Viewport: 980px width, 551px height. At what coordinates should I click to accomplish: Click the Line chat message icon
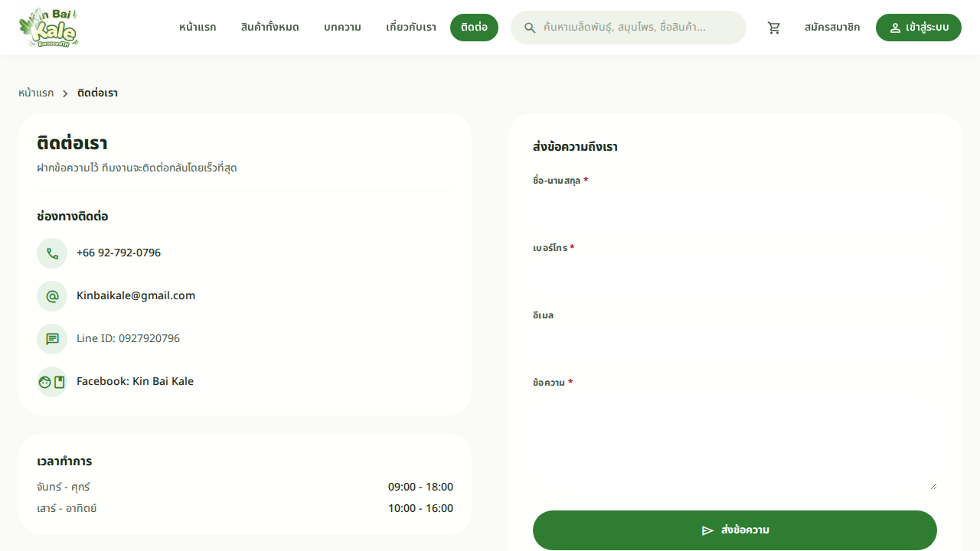coord(52,339)
